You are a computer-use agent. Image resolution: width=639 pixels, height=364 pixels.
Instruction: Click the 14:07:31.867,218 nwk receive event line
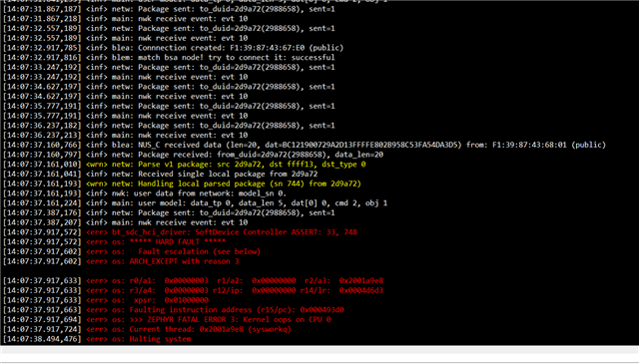coord(125,18)
